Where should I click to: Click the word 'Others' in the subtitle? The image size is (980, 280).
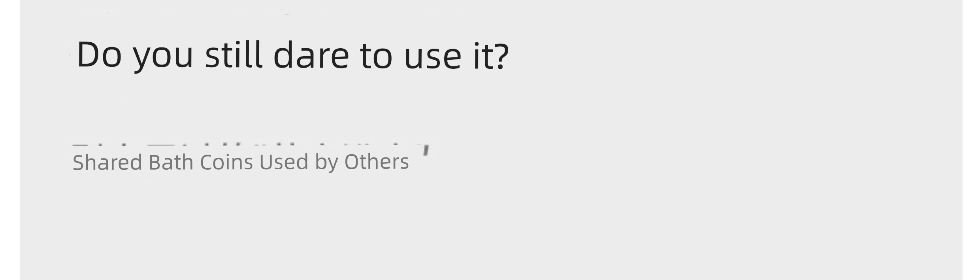[377, 162]
